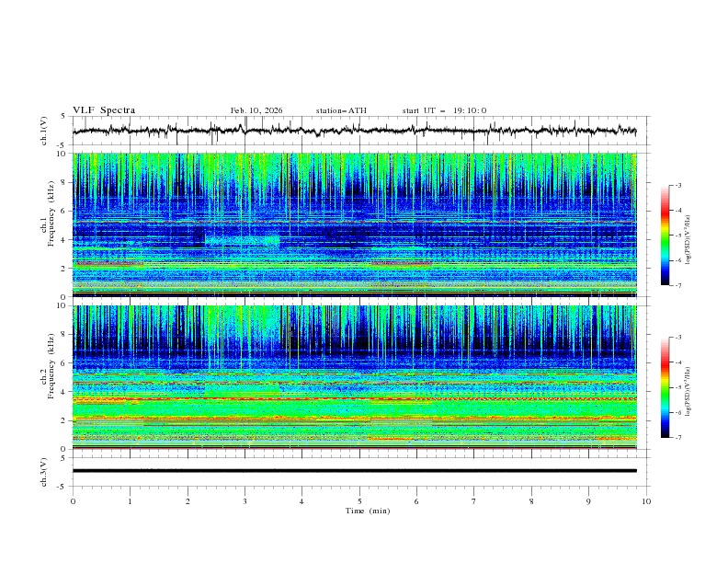Click the "-3" tick on ch.1 colorbar

tap(677, 185)
